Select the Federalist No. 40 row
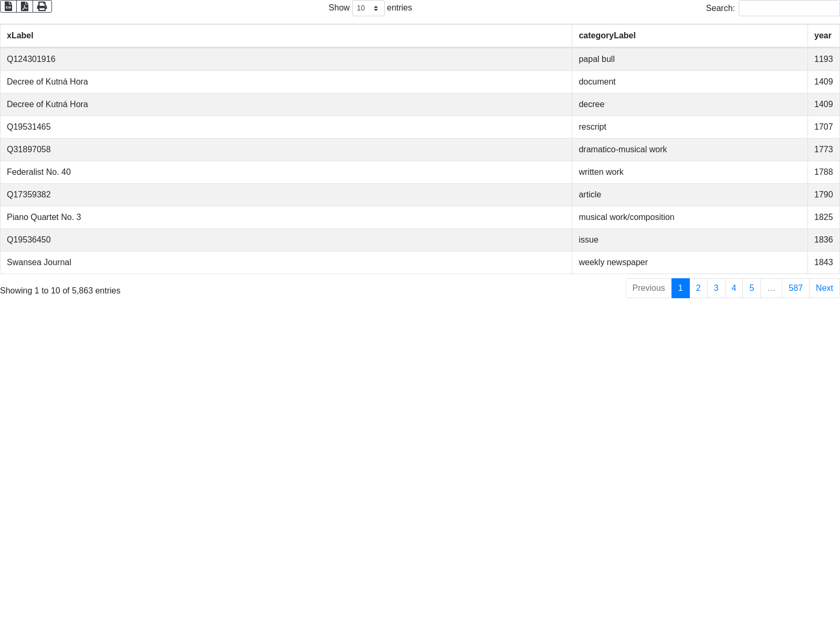Viewport: 840px width, 630px height. tap(39, 172)
